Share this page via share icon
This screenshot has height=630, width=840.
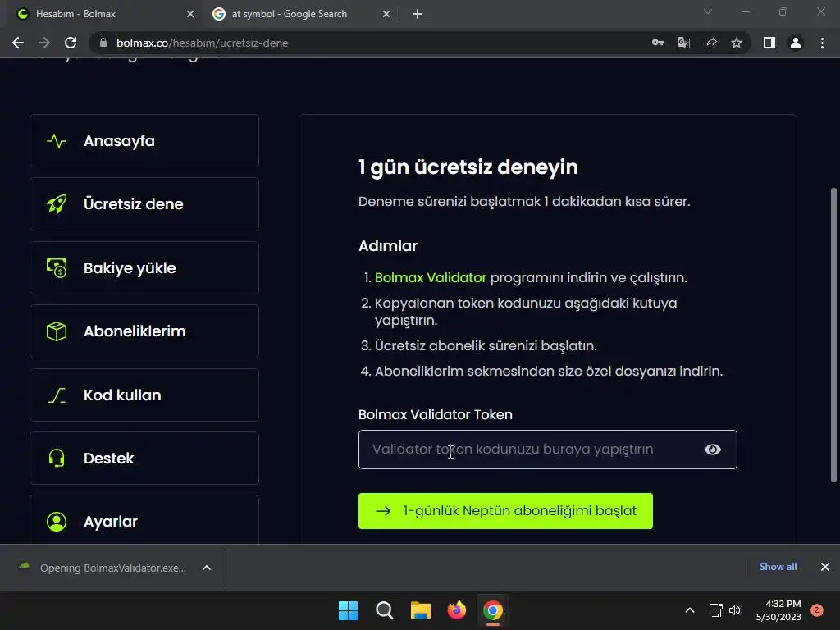710,43
